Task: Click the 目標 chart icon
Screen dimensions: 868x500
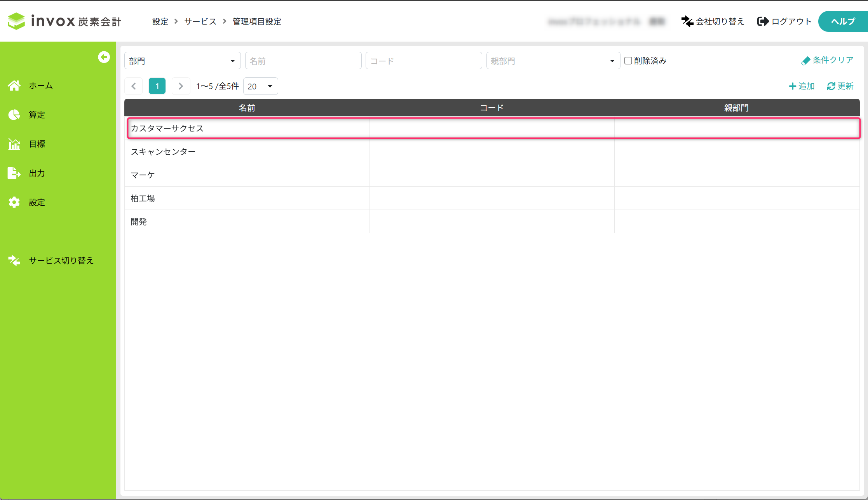Action: coord(14,144)
